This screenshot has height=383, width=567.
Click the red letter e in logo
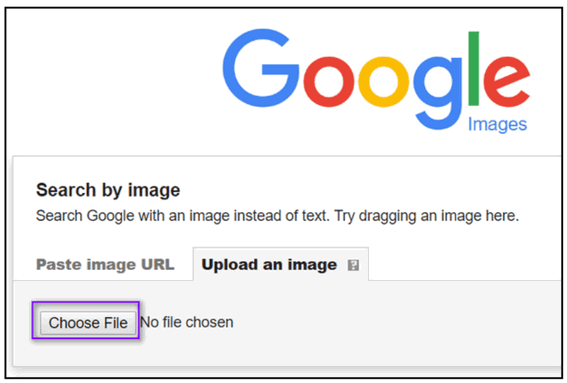507,82
